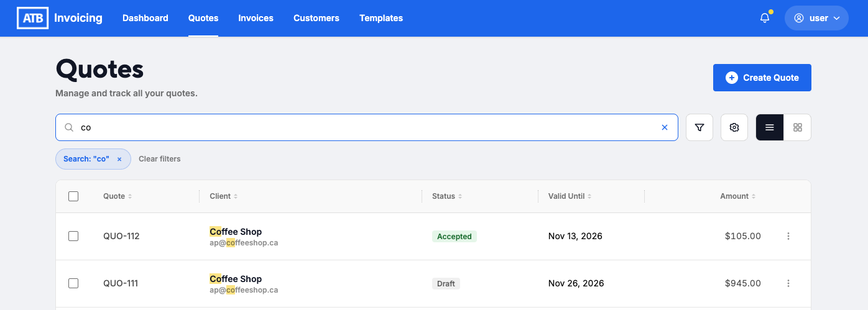This screenshot has width=868, height=310.
Task: Open the Invoices tab
Action: pyautogui.click(x=256, y=18)
